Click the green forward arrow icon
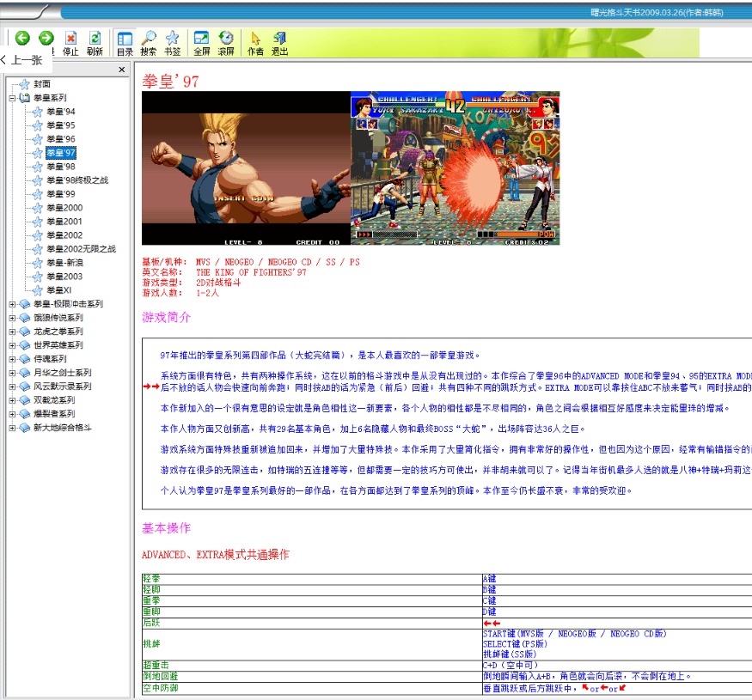The height and width of the screenshot is (700, 752). click(x=46, y=38)
